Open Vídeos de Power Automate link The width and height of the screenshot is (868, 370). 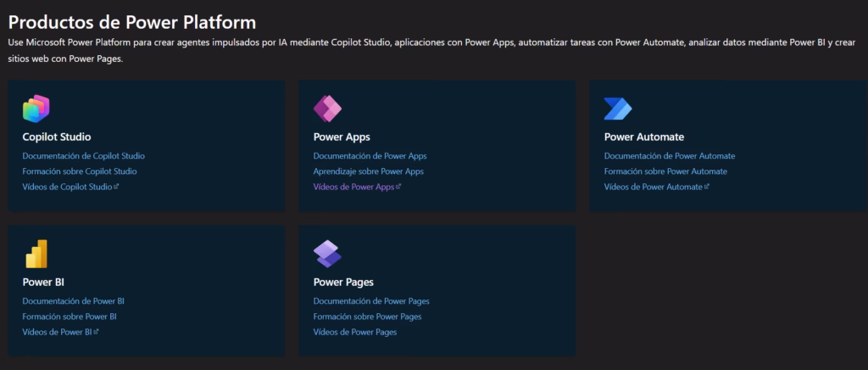click(654, 187)
